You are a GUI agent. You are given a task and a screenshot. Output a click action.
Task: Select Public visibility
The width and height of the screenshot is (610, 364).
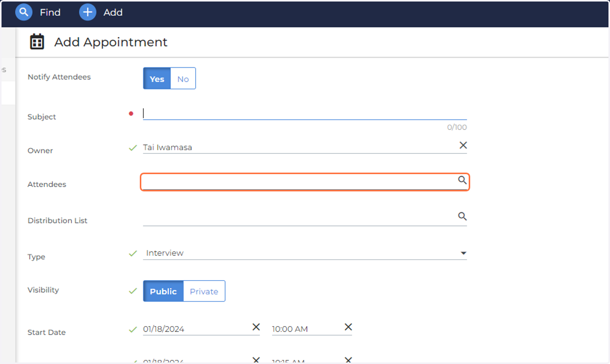click(163, 291)
